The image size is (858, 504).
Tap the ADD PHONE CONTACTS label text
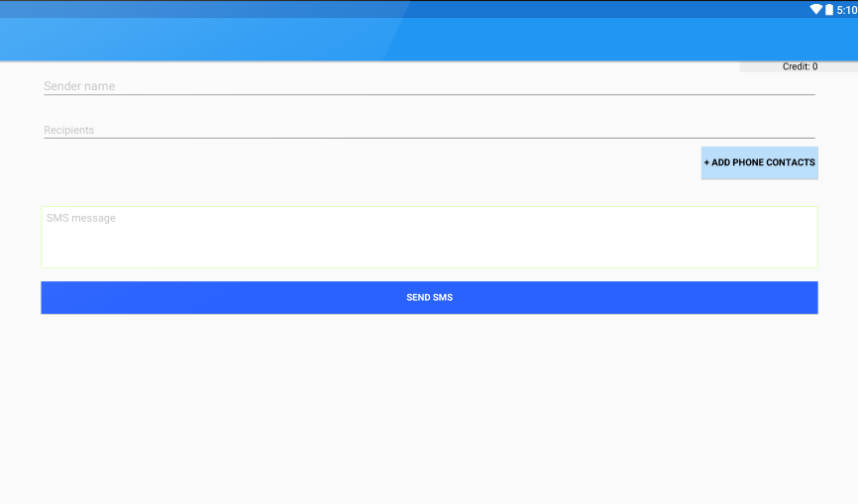pyautogui.click(x=763, y=162)
